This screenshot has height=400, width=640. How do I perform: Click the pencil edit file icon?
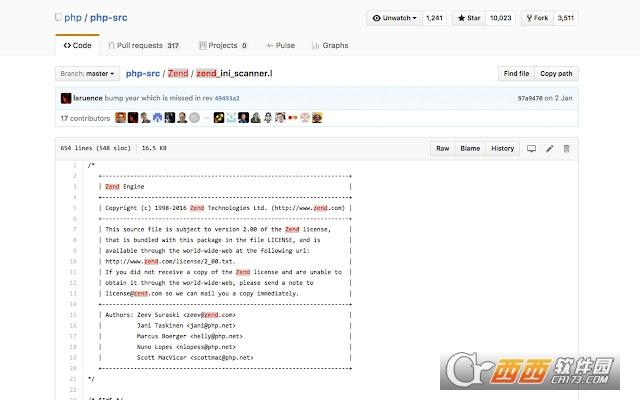tap(549, 149)
